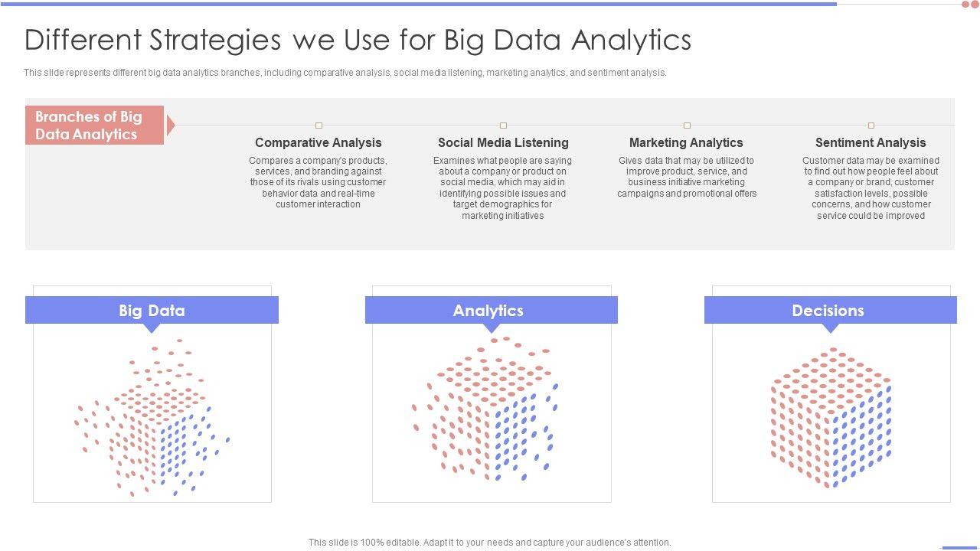The width and height of the screenshot is (980, 551).
Task: Click the Decisions solid dot cube graphic
Action: (x=831, y=417)
